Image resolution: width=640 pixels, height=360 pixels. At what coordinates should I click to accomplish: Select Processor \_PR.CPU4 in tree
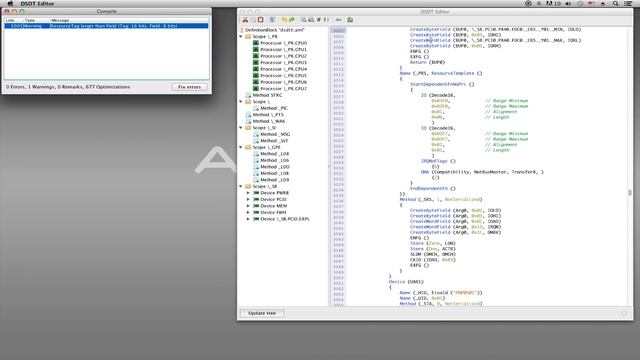point(283,69)
